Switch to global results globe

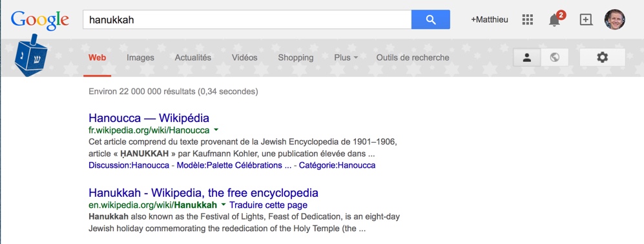click(555, 57)
